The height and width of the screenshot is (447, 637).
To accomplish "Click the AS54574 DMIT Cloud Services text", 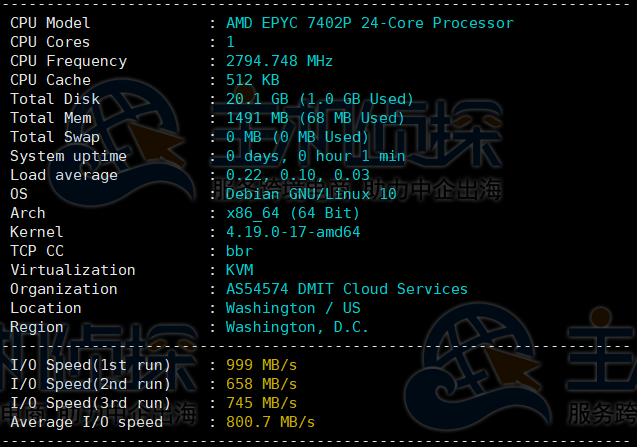I will [346, 289].
